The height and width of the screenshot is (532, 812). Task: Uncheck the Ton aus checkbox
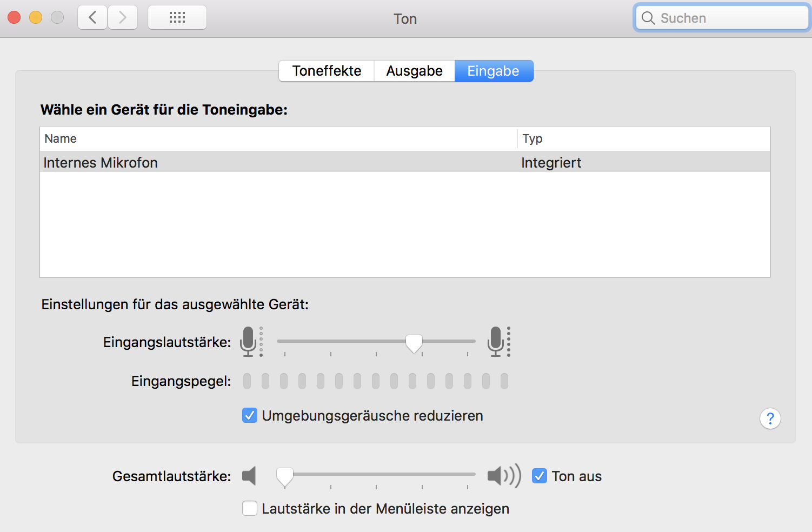pyautogui.click(x=540, y=476)
